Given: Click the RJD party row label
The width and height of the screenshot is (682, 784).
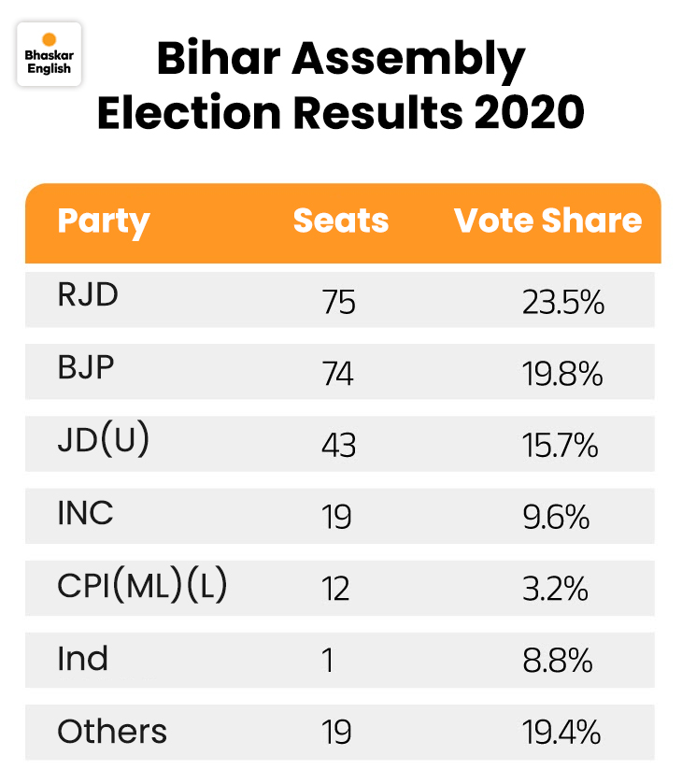Looking at the screenshot, I should (88, 294).
